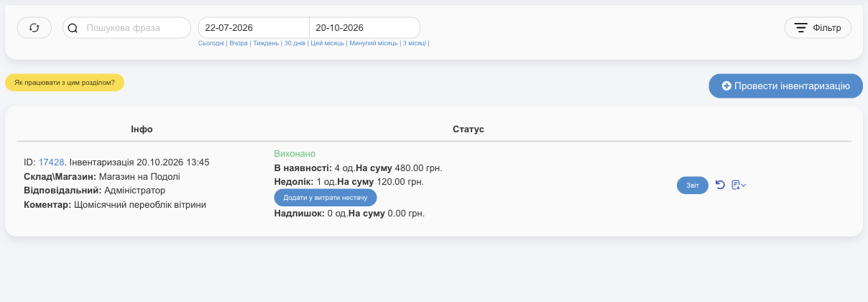Click the refresh arrows button
This screenshot has width=868, height=302.
[34, 28]
